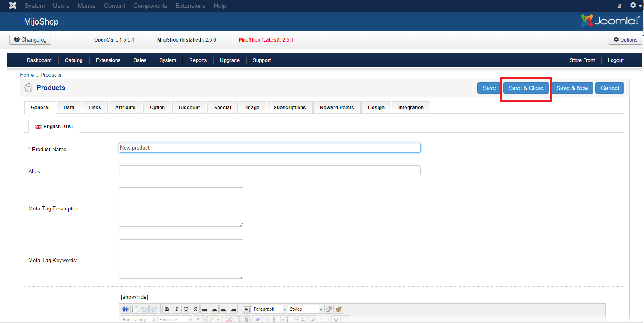Open the System menu in Joomla bar

(35, 6)
